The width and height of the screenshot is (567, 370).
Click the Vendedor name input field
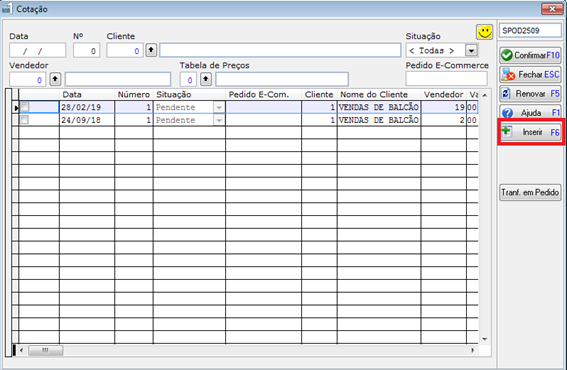coord(118,80)
